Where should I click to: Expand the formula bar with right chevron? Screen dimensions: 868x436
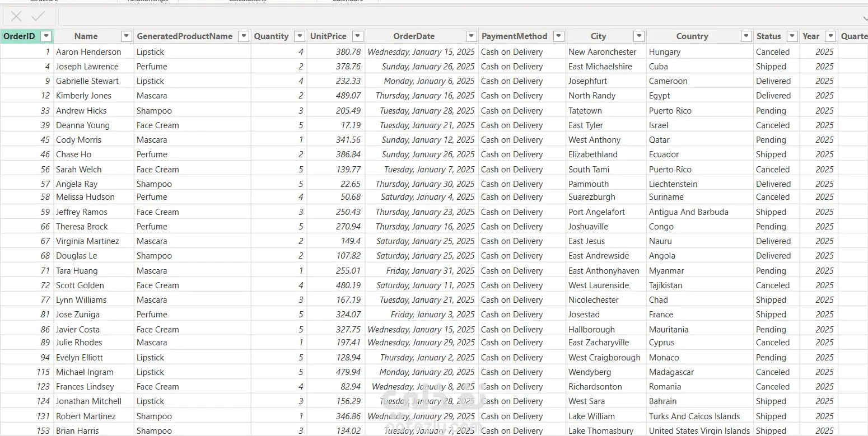coord(863,16)
